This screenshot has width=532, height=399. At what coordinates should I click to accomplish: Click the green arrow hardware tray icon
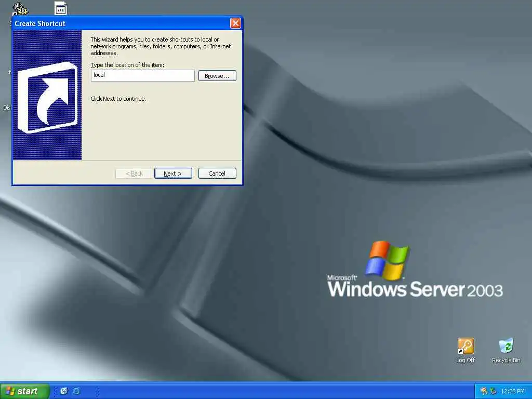click(x=493, y=391)
